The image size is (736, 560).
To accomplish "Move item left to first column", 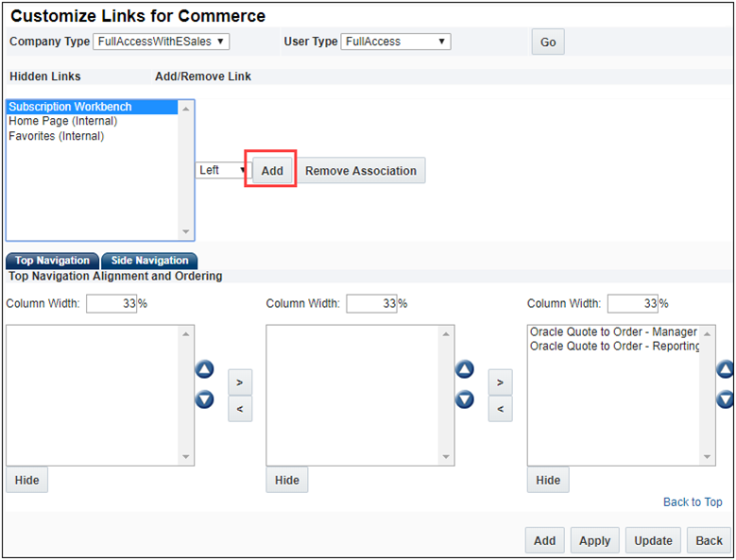I will 240,409.
